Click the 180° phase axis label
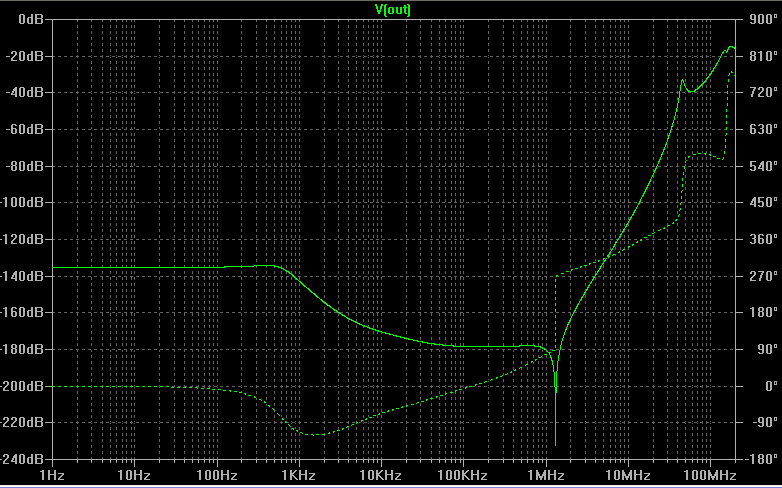782x488 pixels. coord(763,312)
